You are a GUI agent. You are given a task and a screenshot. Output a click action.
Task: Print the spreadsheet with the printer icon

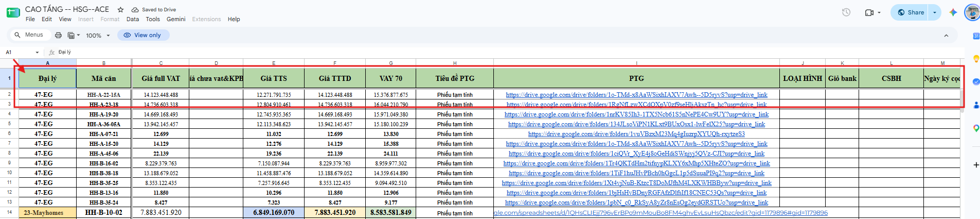point(58,35)
